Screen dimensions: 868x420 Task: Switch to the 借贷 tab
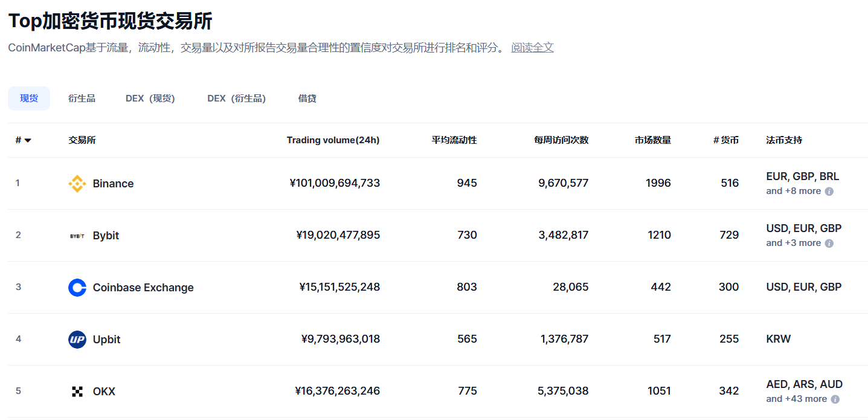pyautogui.click(x=307, y=99)
